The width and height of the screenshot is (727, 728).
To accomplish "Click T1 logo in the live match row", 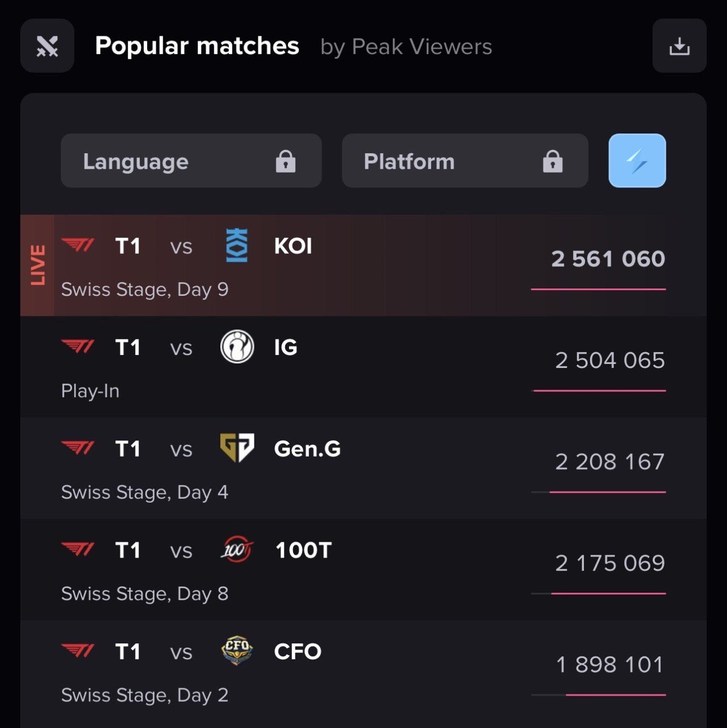I will click(78, 245).
